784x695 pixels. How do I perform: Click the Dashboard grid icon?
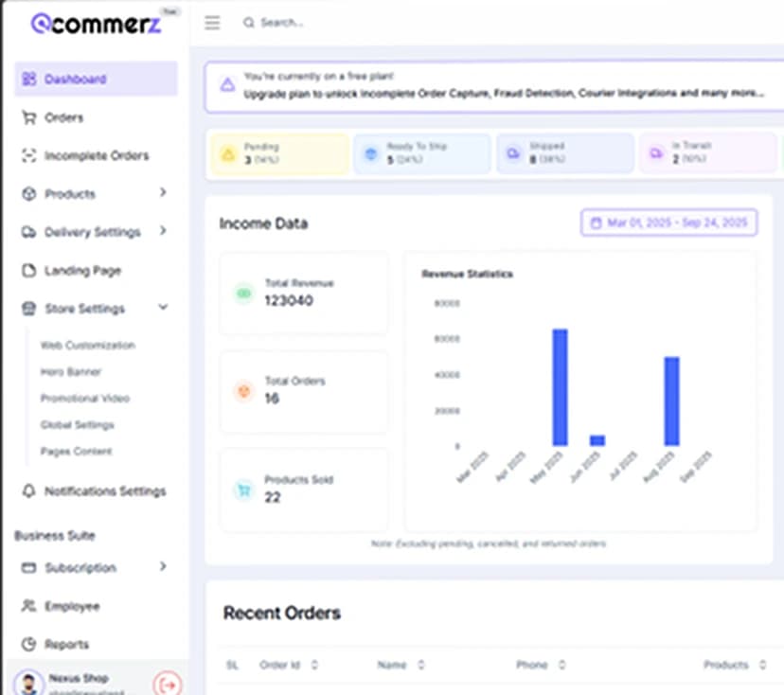tap(29, 79)
